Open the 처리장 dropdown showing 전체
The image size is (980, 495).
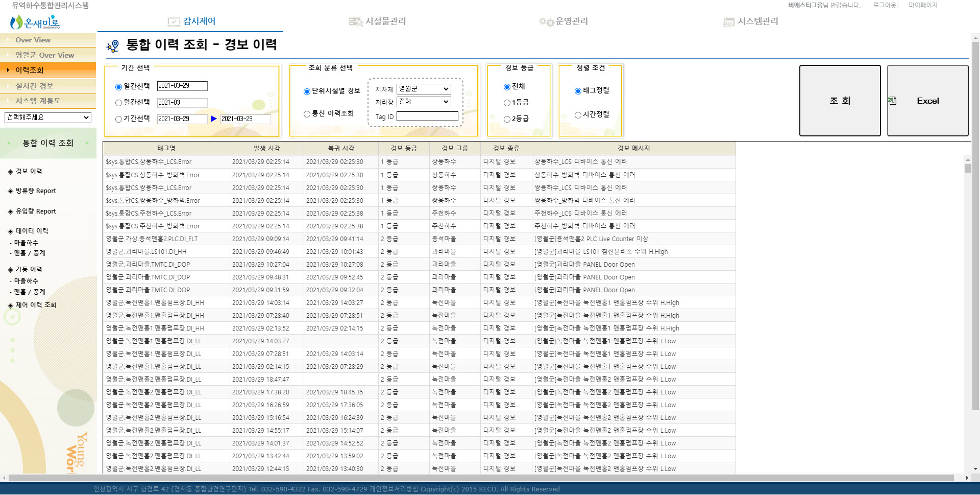(x=424, y=102)
